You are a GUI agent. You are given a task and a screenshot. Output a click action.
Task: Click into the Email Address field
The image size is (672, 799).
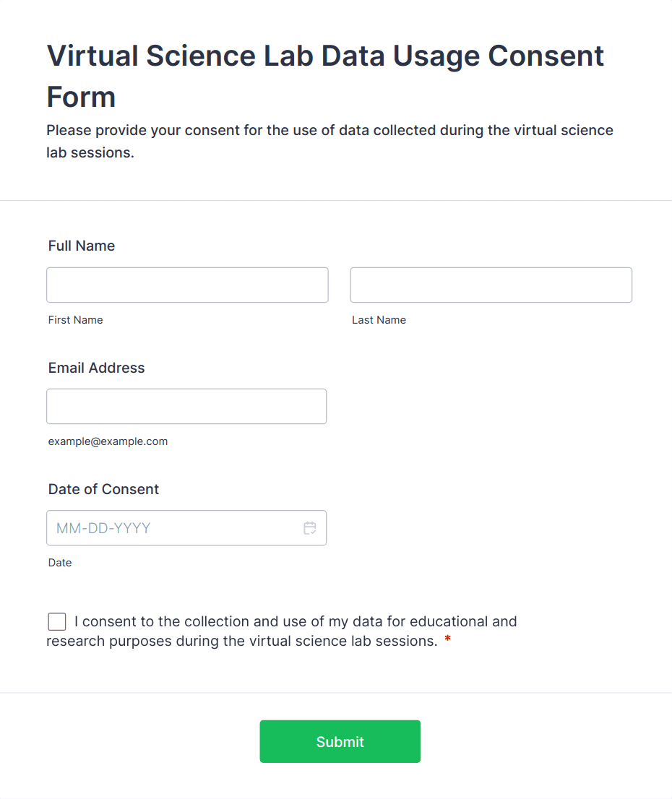pos(186,407)
